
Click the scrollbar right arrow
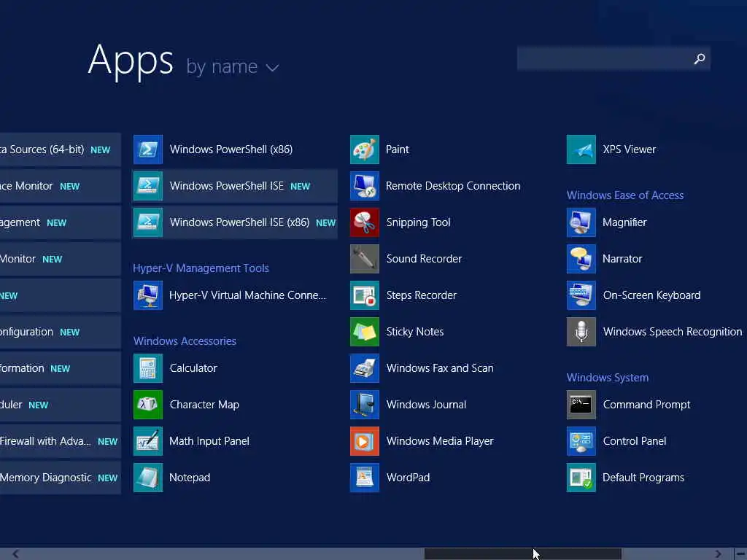(x=719, y=554)
